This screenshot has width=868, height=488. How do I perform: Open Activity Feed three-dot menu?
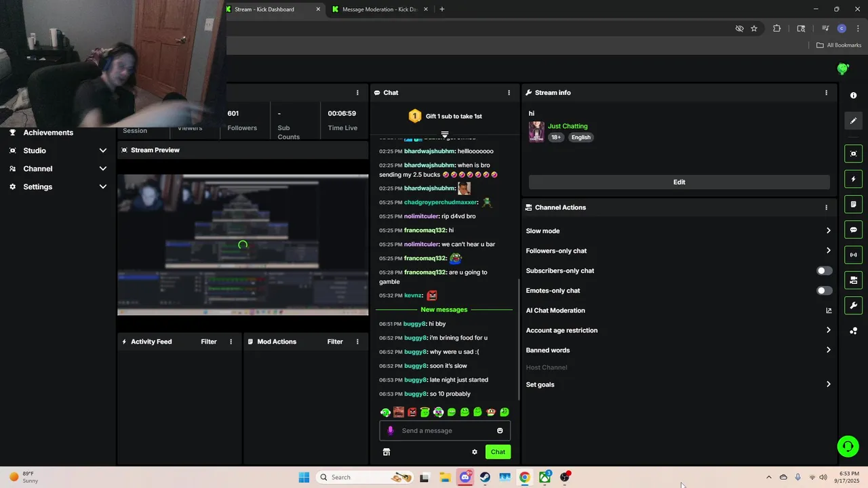pos(231,342)
